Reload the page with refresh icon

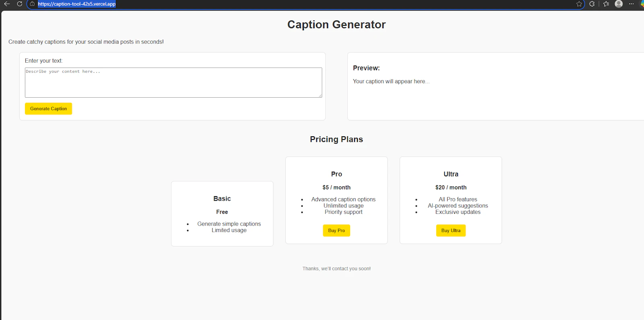[x=19, y=4]
